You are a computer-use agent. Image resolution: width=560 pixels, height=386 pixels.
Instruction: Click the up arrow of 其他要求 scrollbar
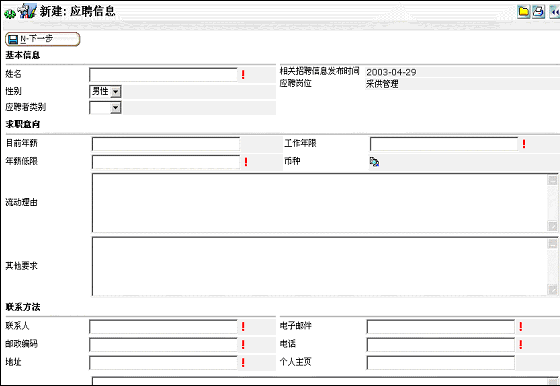tap(552, 244)
